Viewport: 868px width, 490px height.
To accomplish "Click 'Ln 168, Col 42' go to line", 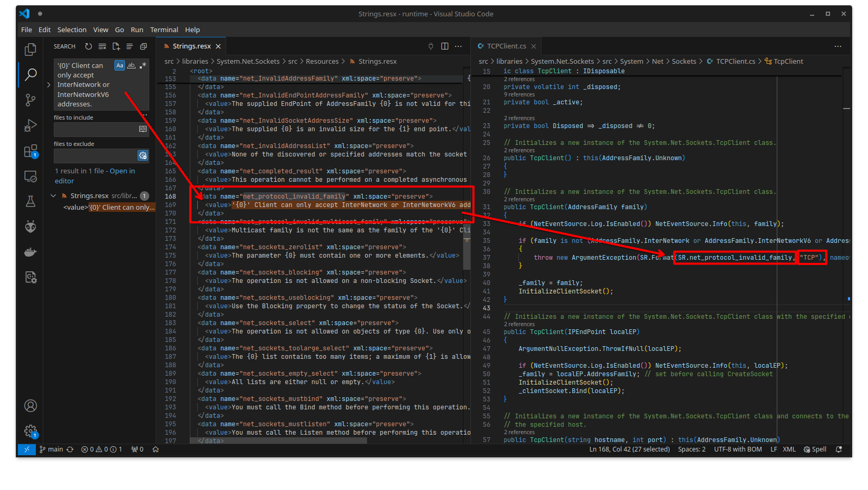I will 630,449.
